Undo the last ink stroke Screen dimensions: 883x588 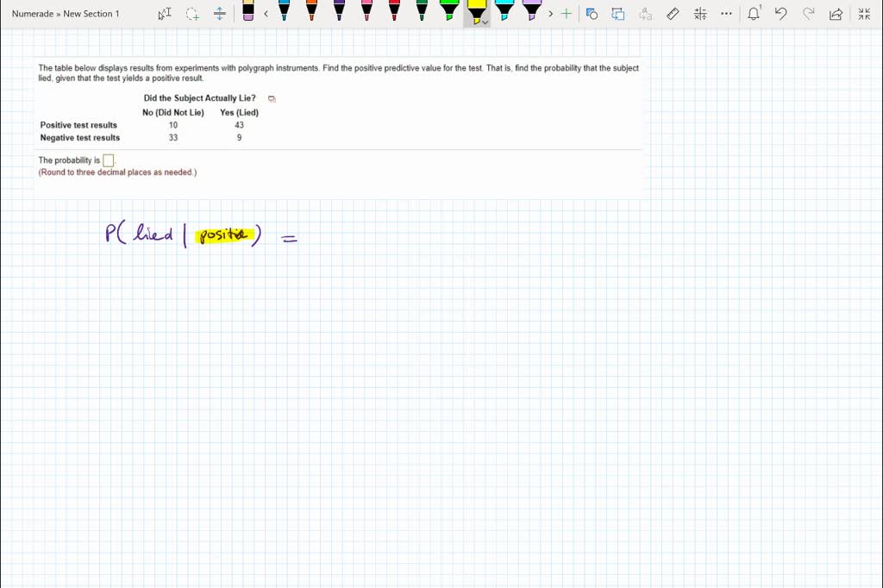(780, 13)
